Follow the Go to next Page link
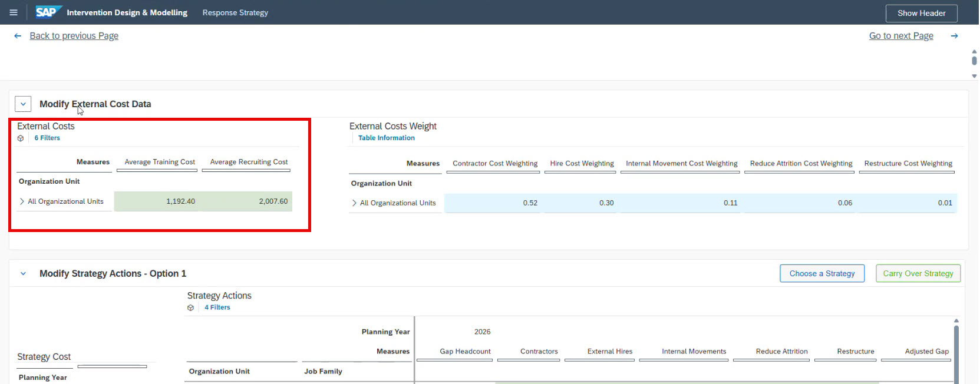Viewport: 980px width, 384px height. coord(900,36)
